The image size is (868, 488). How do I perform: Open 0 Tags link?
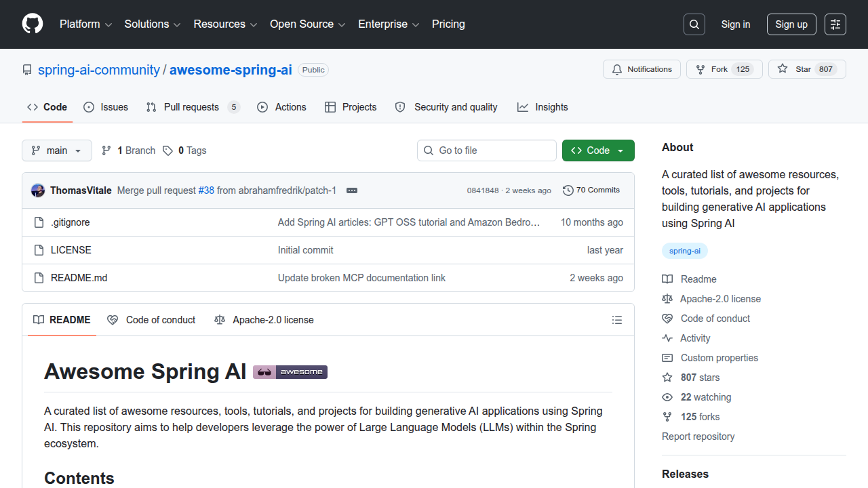click(184, 150)
